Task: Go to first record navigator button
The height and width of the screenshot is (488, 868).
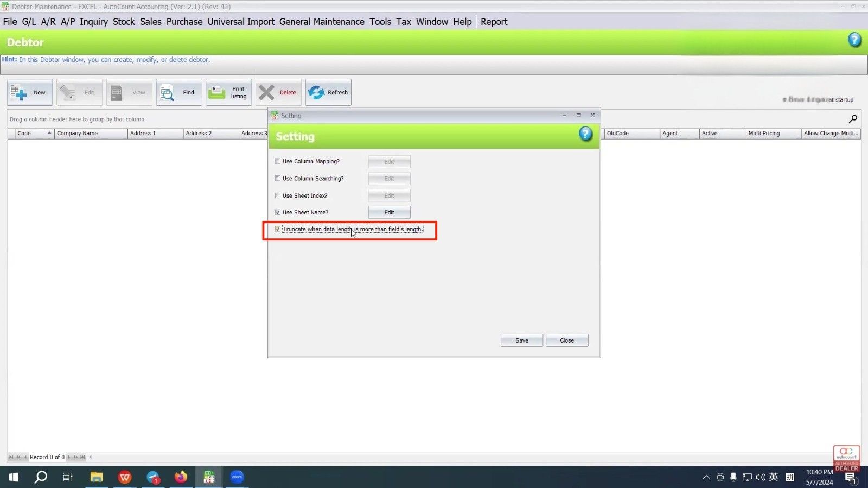Action: (x=11, y=457)
